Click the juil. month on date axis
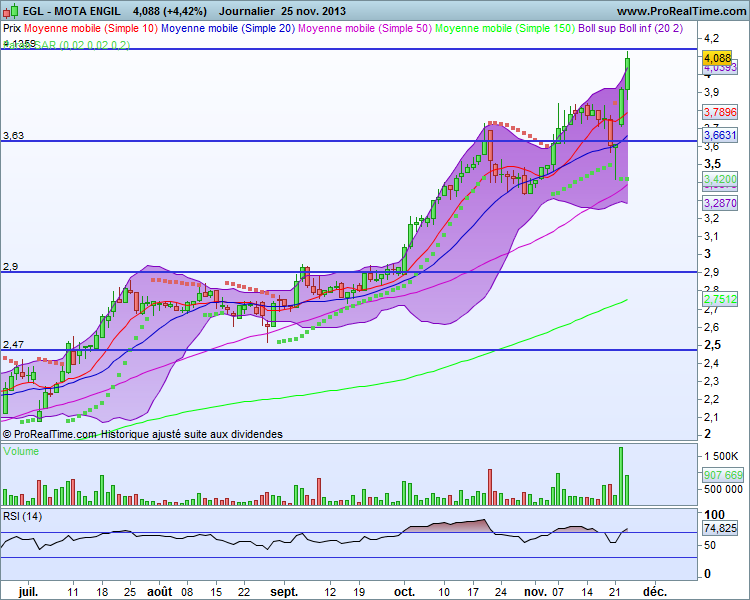This screenshot has width=750, height=600. point(28,592)
